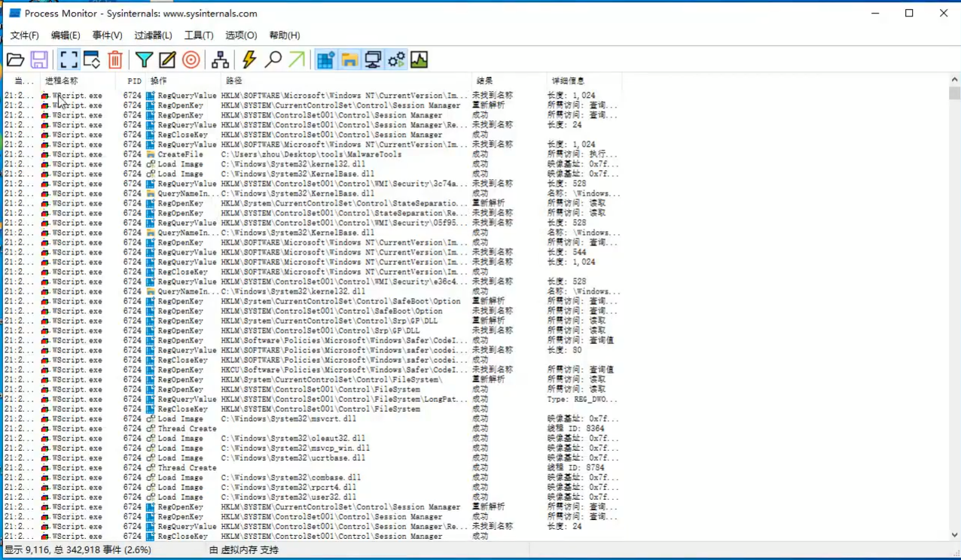Screen dimensions: 961x560
Task: Click the Open file toolbar icon
Action: 15,59
